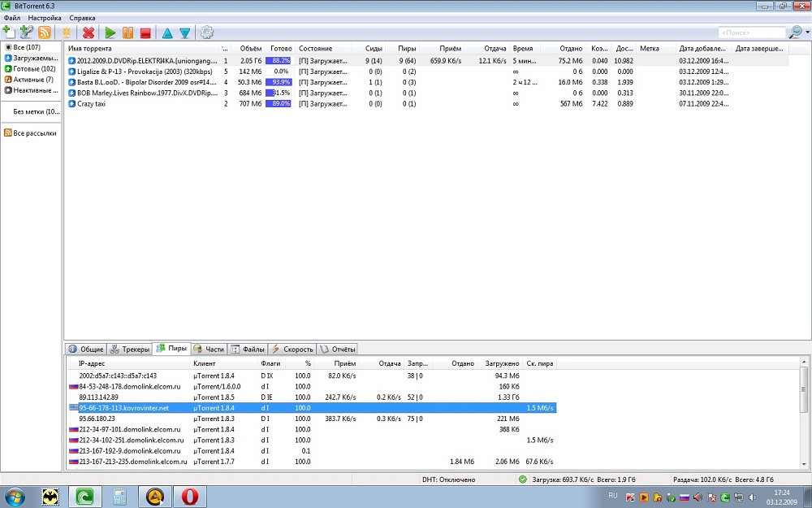Image resolution: width=812 pixels, height=508 pixels.
Task: Switch to the Скорость tab
Action: 292,350
